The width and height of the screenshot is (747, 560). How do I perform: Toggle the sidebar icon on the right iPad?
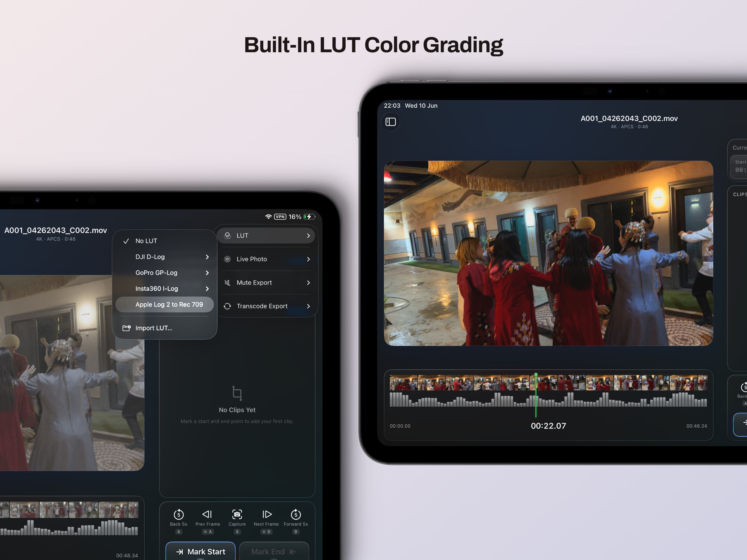point(391,122)
